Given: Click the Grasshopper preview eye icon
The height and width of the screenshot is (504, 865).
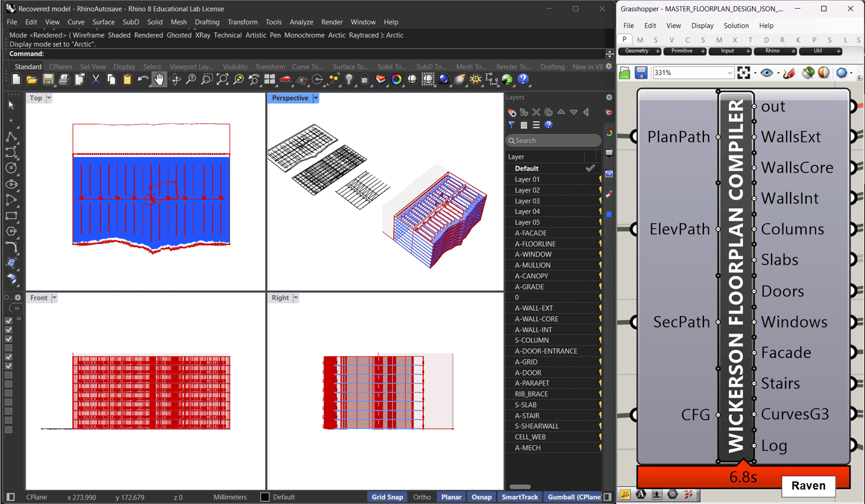Looking at the screenshot, I should pos(766,73).
